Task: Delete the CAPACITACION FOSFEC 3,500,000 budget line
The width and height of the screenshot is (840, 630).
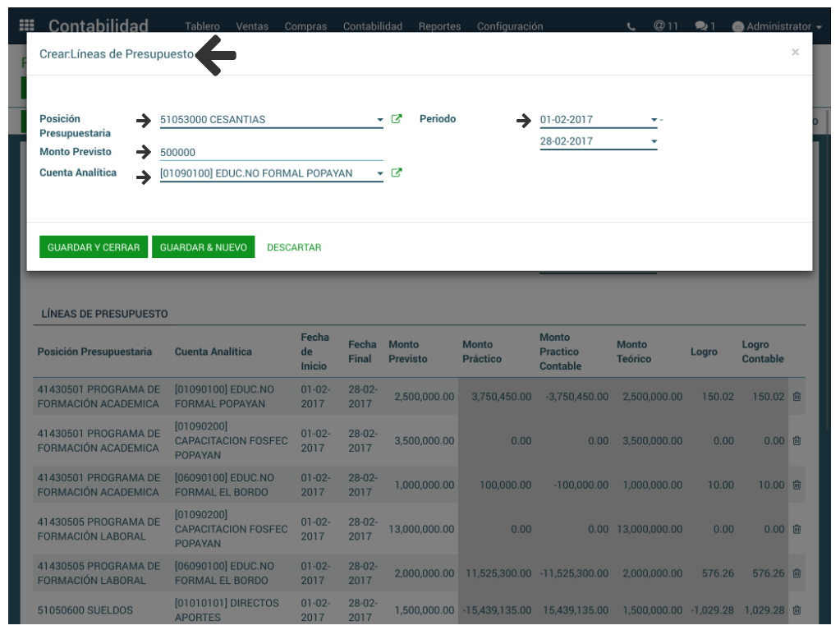Action: 796,441
